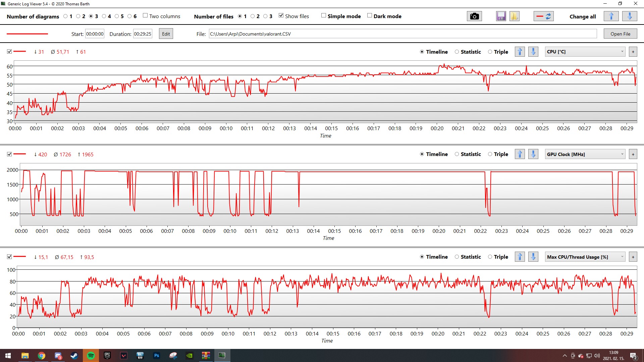
Task: Click the Start time field
Action: 95,34
